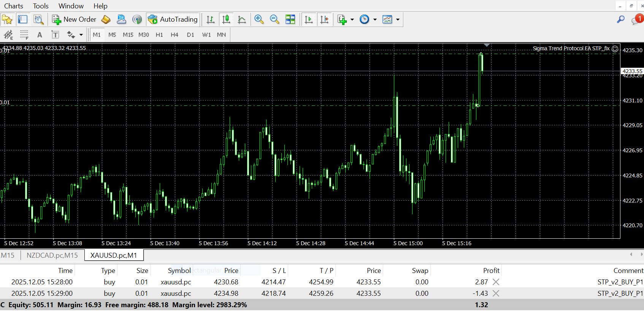Screen dimensions: 644x319
Task: Expand the indicators list dropdown arrow
Action: pos(352,19)
